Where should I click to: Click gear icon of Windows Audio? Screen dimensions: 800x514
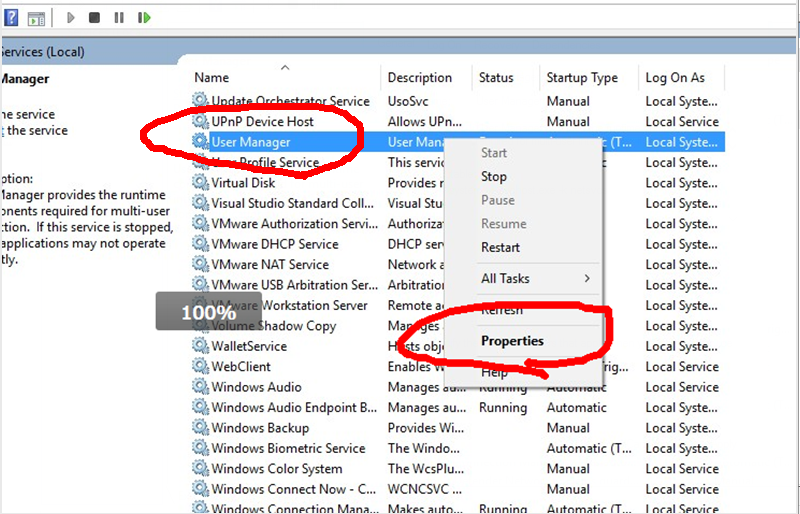200,386
